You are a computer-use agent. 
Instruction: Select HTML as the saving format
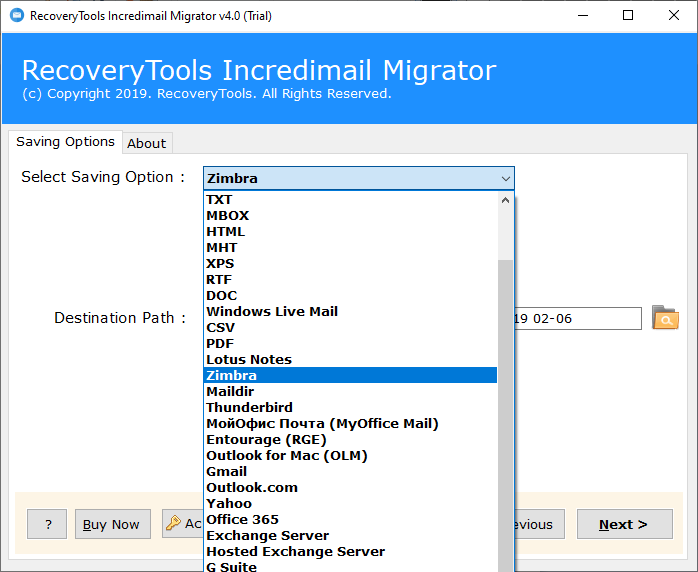[350, 231]
